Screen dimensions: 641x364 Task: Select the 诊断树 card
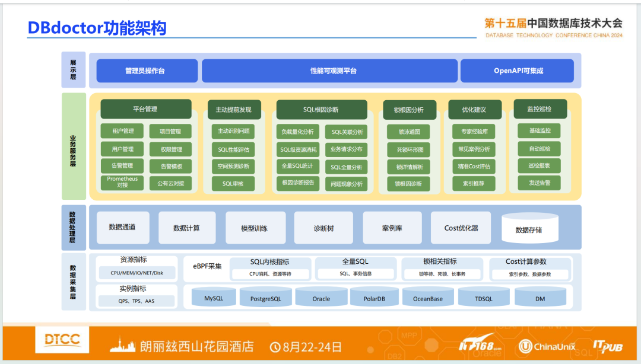pos(324,228)
